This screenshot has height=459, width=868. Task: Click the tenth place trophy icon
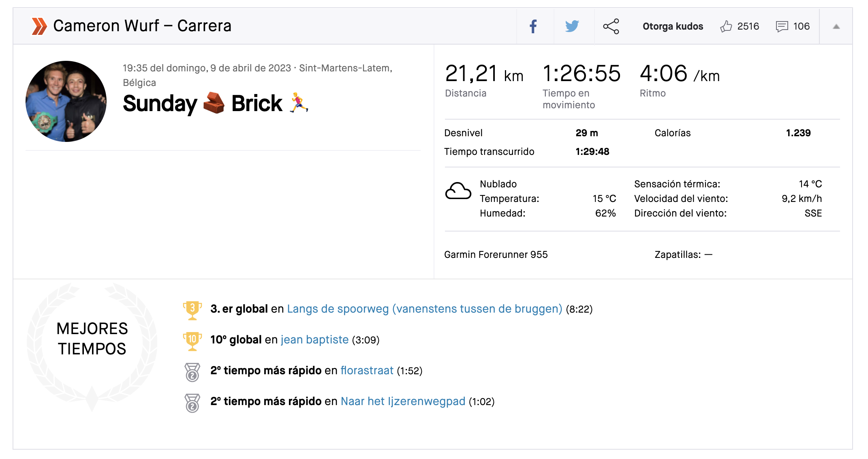(x=192, y=341)
